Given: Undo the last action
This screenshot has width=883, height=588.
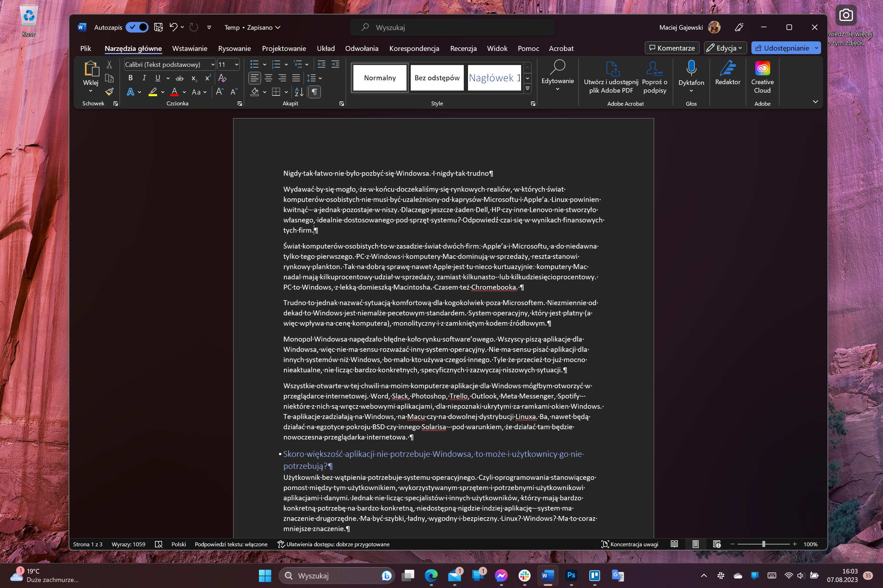Looking at the screenshot, I should point(173,27).
